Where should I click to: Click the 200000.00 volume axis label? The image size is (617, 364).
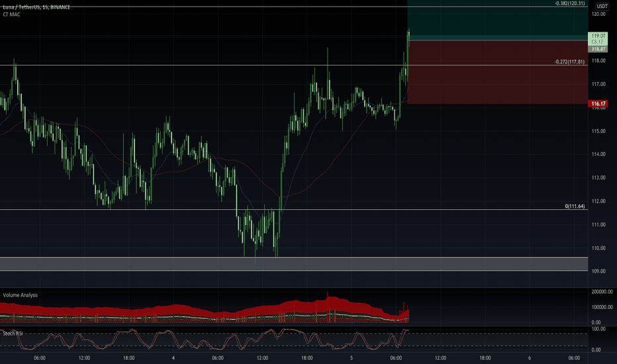602,292
